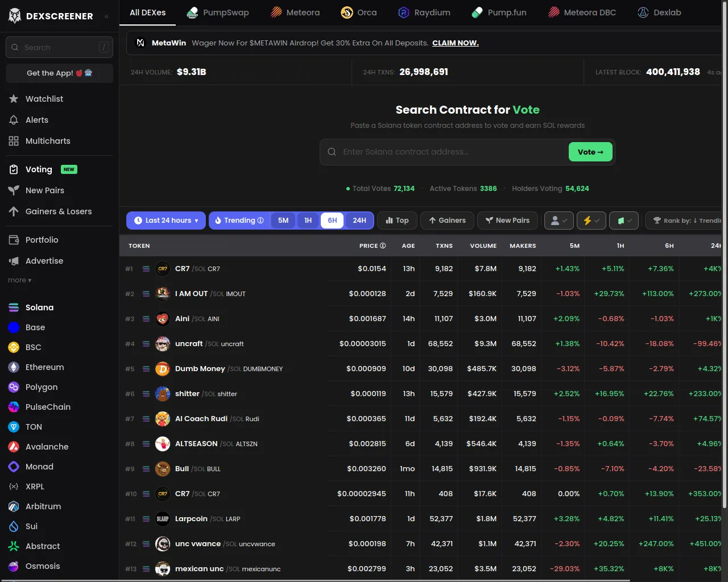Switch to the PumpSwap tab
Image resolution: width=728 pixels, height=582 pixels.
(x=218, y=13)
